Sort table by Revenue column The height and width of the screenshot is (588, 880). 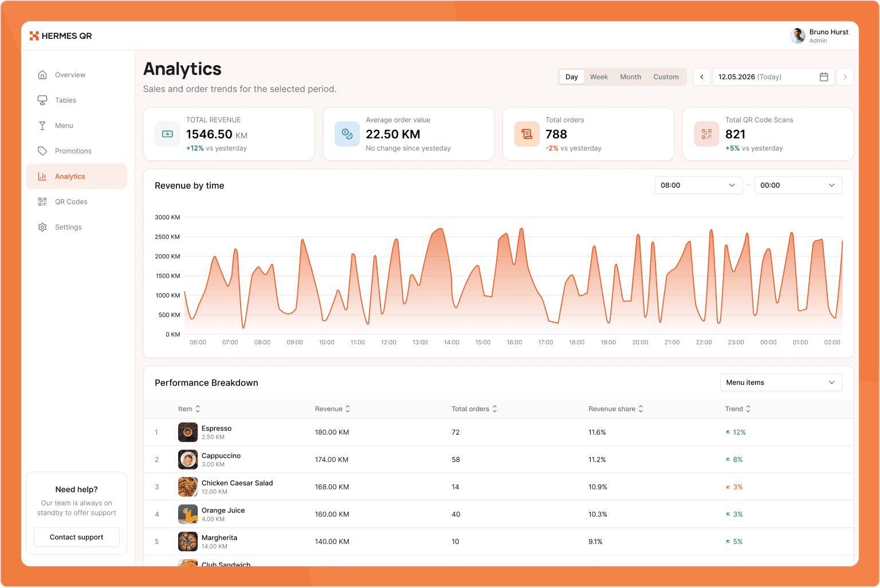click(x=332, y=409)
